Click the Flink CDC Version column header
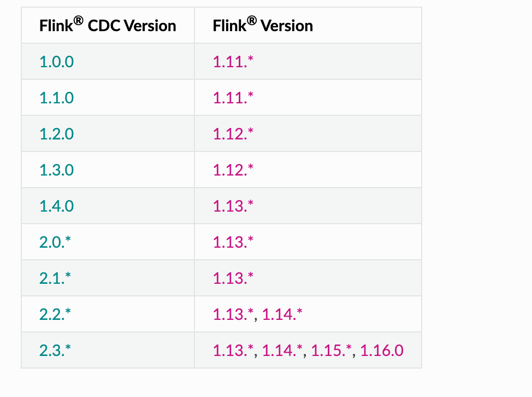This screenshot has height=397, width=532. [108, 25]
